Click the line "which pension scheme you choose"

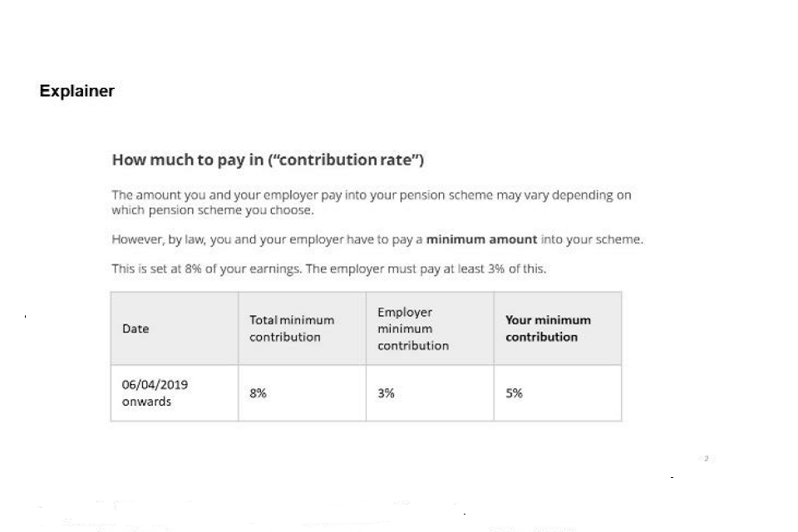pos(213,210)
